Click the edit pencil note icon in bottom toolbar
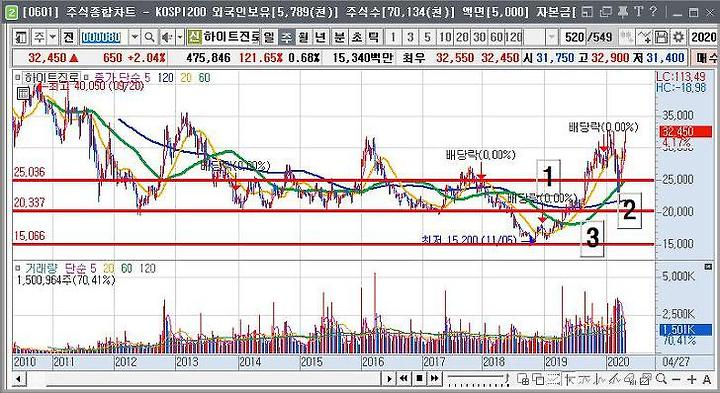 (x=646, y=379)
